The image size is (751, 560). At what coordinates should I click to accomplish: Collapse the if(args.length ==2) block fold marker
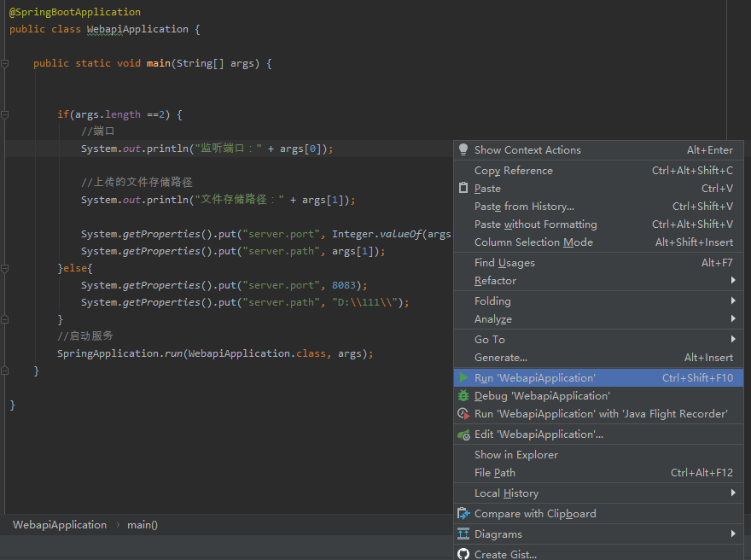pyautogui.click(x=5, y=114)
